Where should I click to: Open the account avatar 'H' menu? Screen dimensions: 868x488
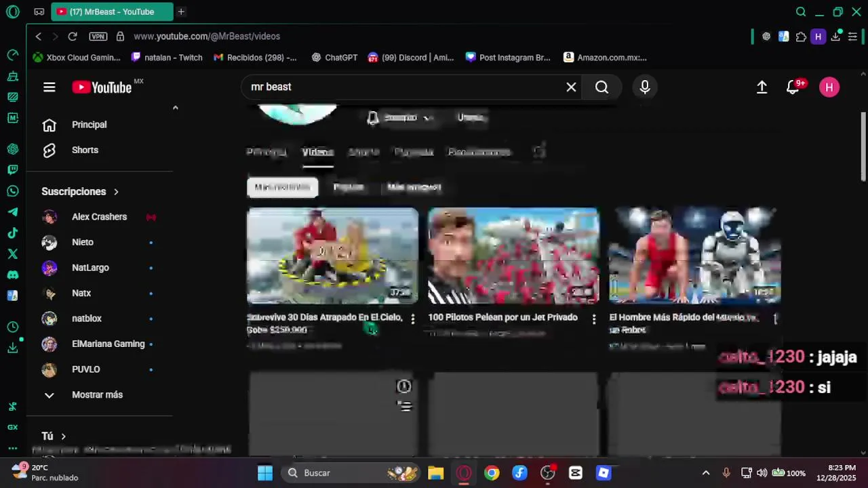[x=829, y=87]
